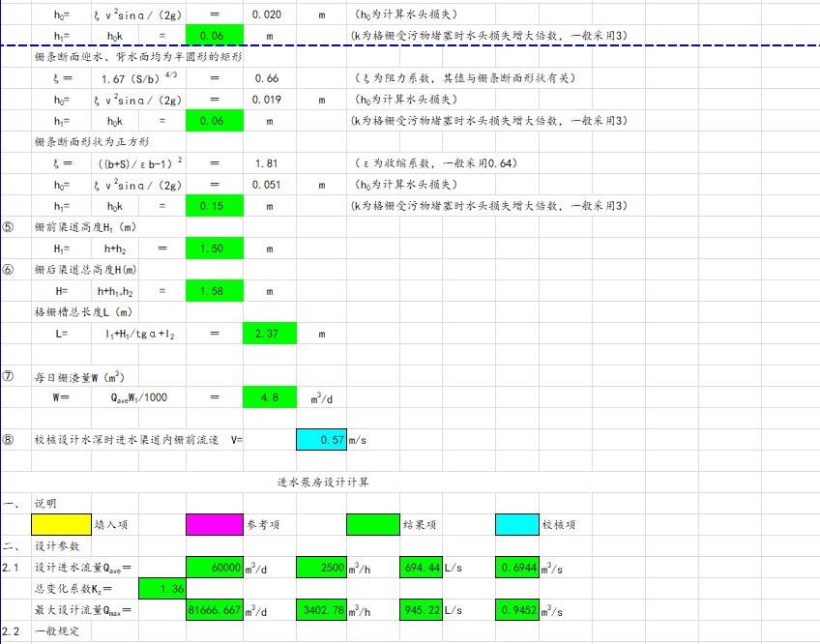
Task: Click the section number 2.1 cell
Action: 10,568
